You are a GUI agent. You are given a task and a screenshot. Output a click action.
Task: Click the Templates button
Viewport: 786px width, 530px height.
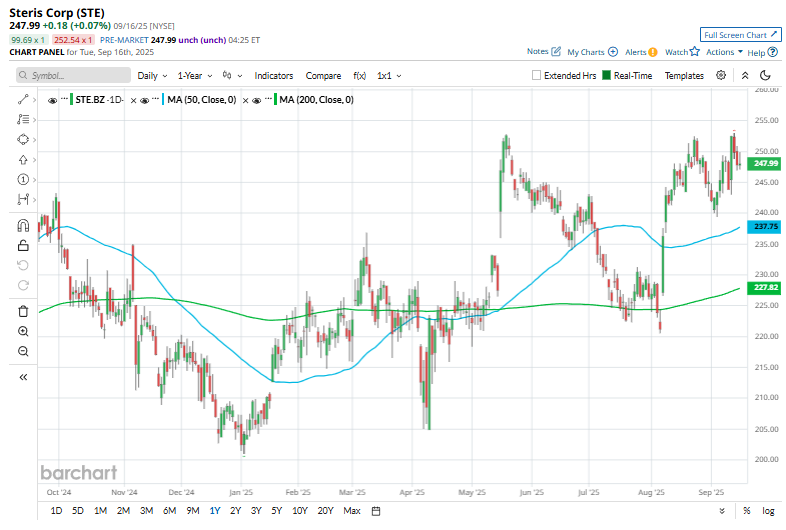coord(684,76)
